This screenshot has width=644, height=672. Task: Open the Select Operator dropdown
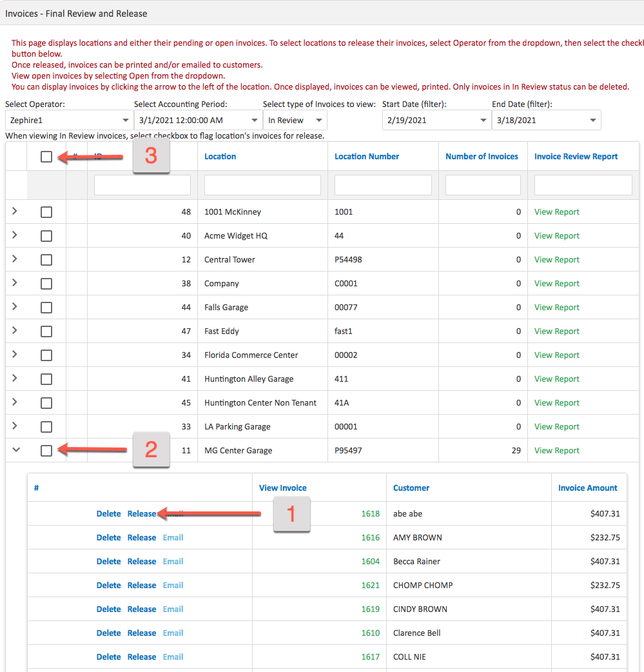[x=68, y=120]
